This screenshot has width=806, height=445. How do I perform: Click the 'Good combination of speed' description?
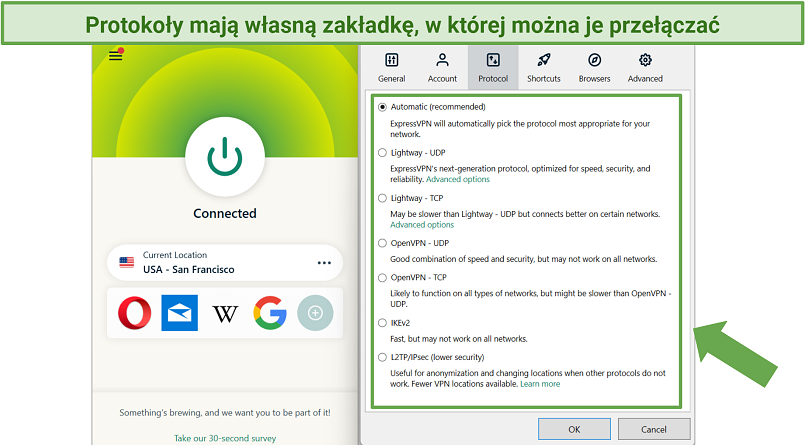[x=523, y=259]
